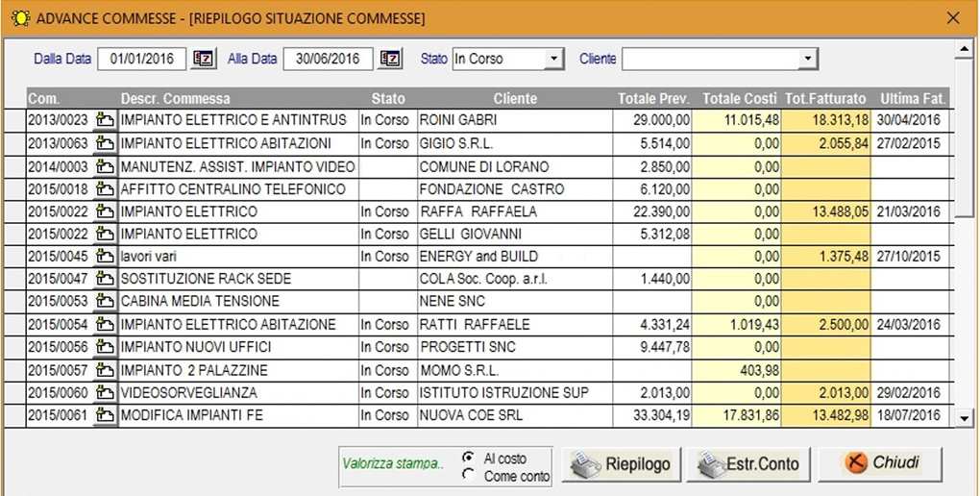This screenshot has width=980, height=496.
Task: Open the folder icon for commessa 2013/0023
Action: pyautogui.click(x=105, y=120)
